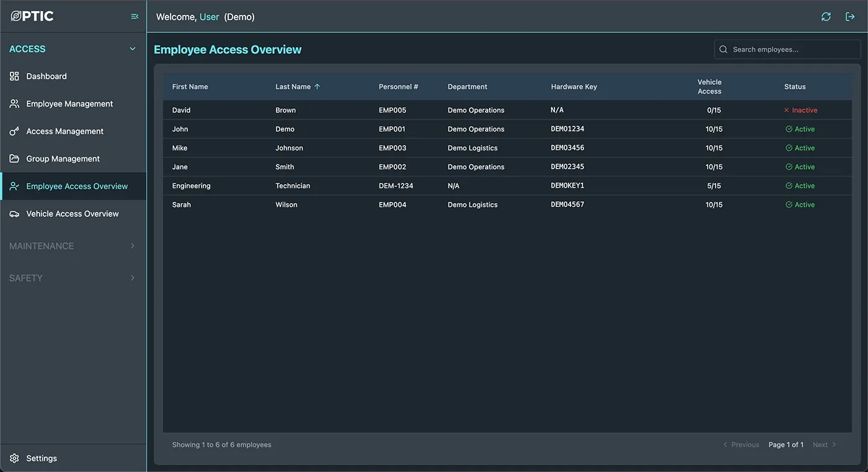Viewport: 868px width, 472px height.
Task: Click the red X icon in David's status
Action: pos(786,110)
